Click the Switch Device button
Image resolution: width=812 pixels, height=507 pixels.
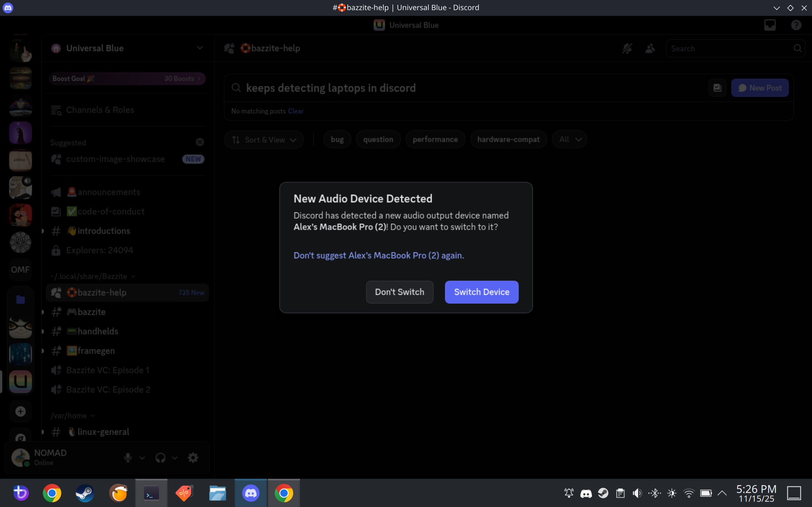pyautogui.click(x=481, y=292)
